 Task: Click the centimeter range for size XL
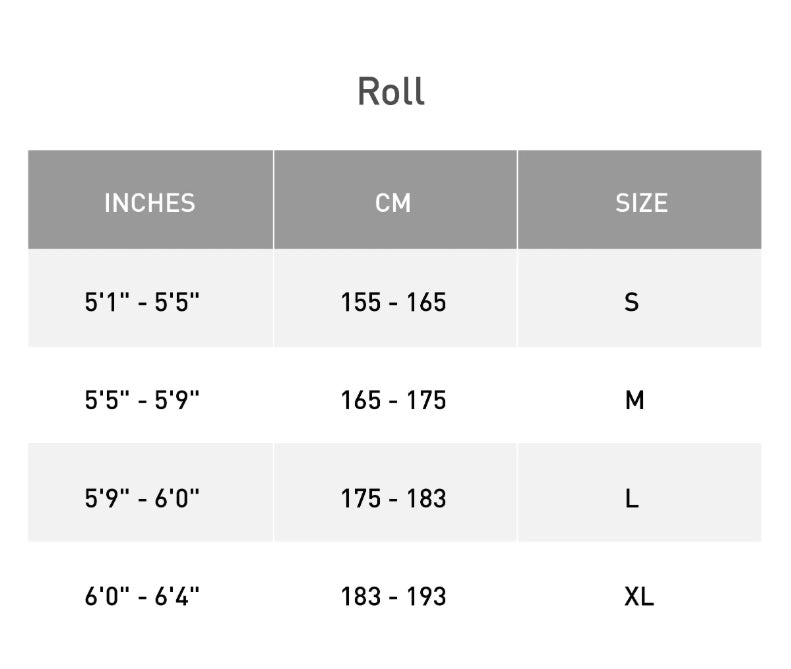393,596
